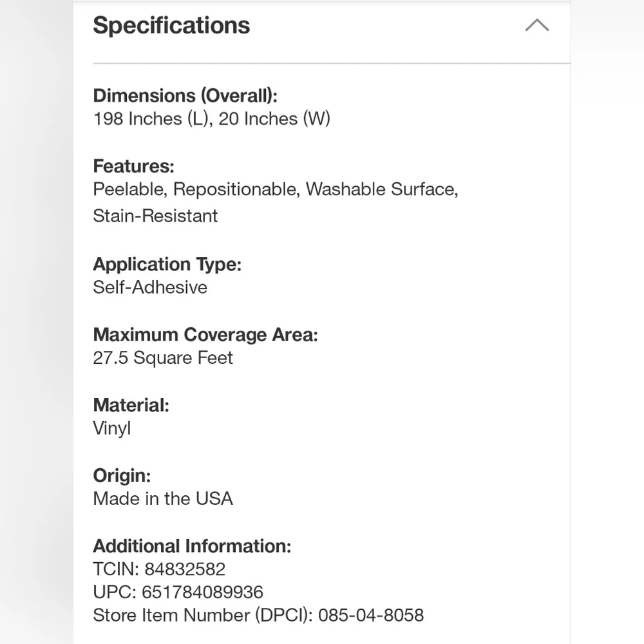Image resolution: width=644 pixels, height=644 pixels.
Task: Select the TCIN 84832582 line
Action: click(159, 569)
